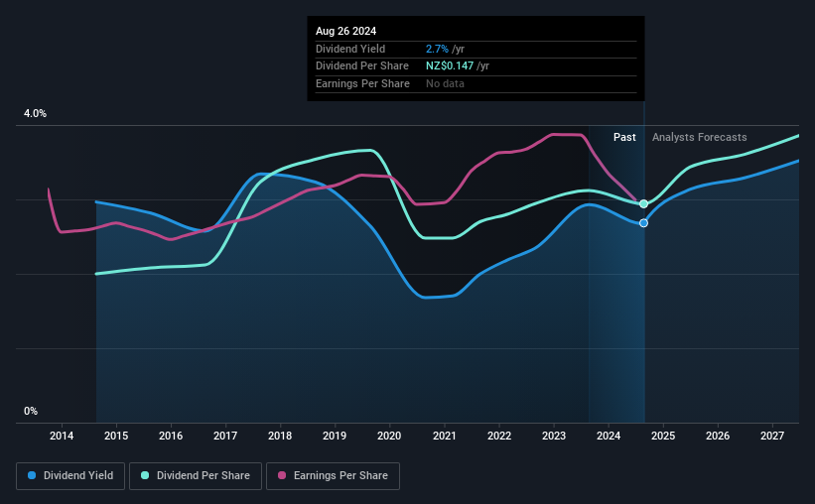Click the blue Dividend Yield legend dot
This screenshot has height=504, width=815.
[32, 475]
